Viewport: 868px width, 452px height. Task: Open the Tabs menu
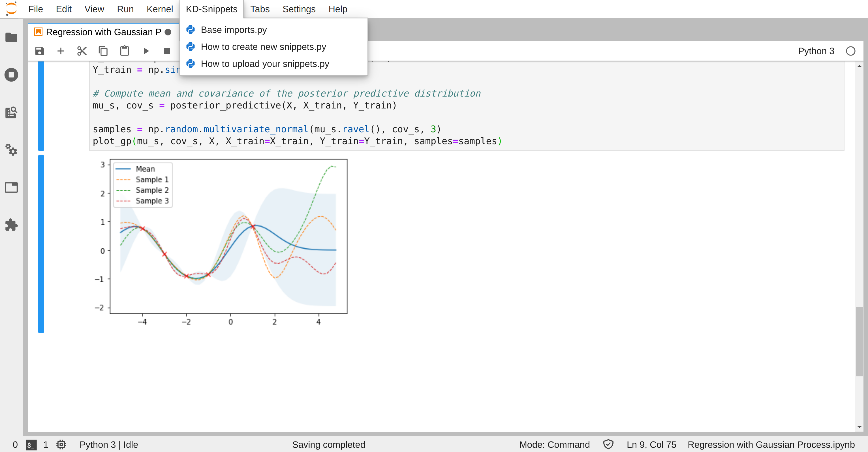(x=260, y=9)
